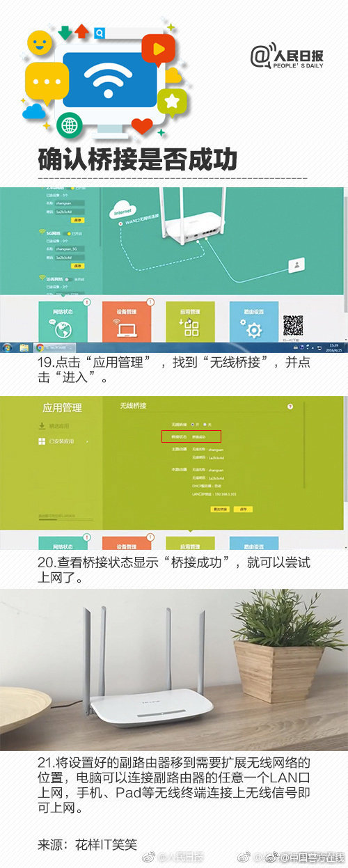This screenshot has height=868, width=348.
Task: Click the 精选应用 download icon
Action: [42, 426]
